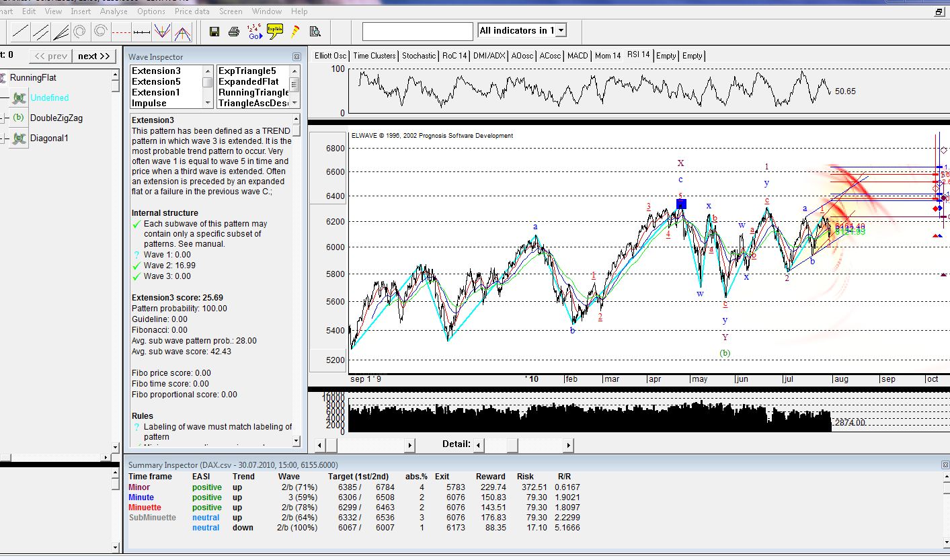
Task: Open the yellow Explain speech bubble
Action: (x=274, y=31)
